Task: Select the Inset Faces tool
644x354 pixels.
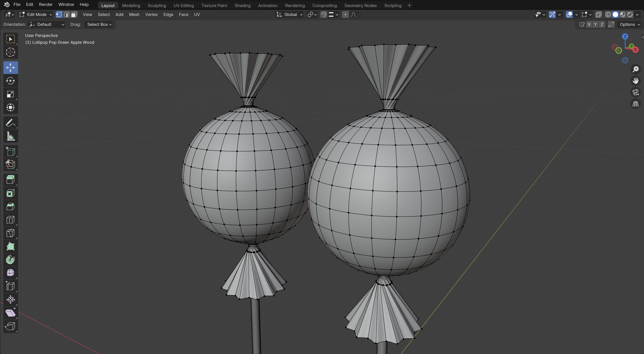Action: click(x=10, y=193)
